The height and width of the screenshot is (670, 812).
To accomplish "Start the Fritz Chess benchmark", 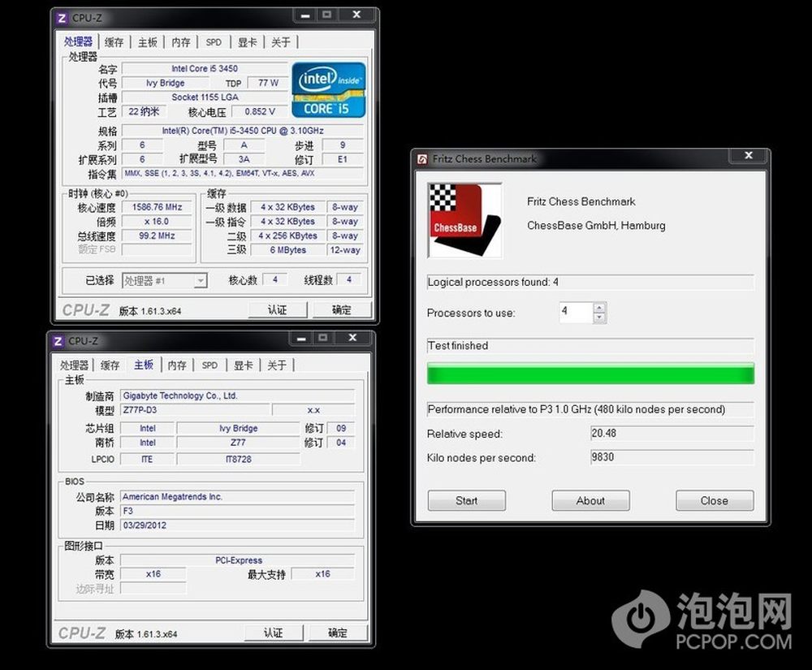I will tap(467, 501).
